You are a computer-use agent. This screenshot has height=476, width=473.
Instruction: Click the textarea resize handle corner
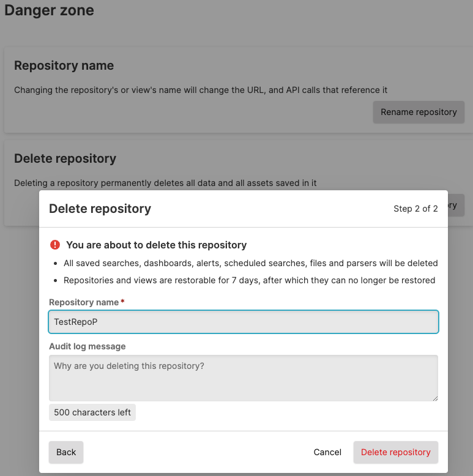click(x=435, y=398)
